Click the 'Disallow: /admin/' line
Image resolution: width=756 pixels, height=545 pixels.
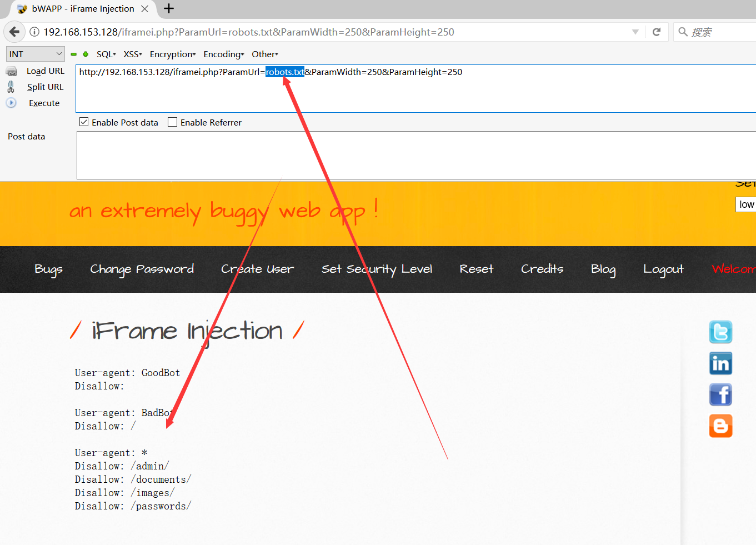(x=122, y=466)
